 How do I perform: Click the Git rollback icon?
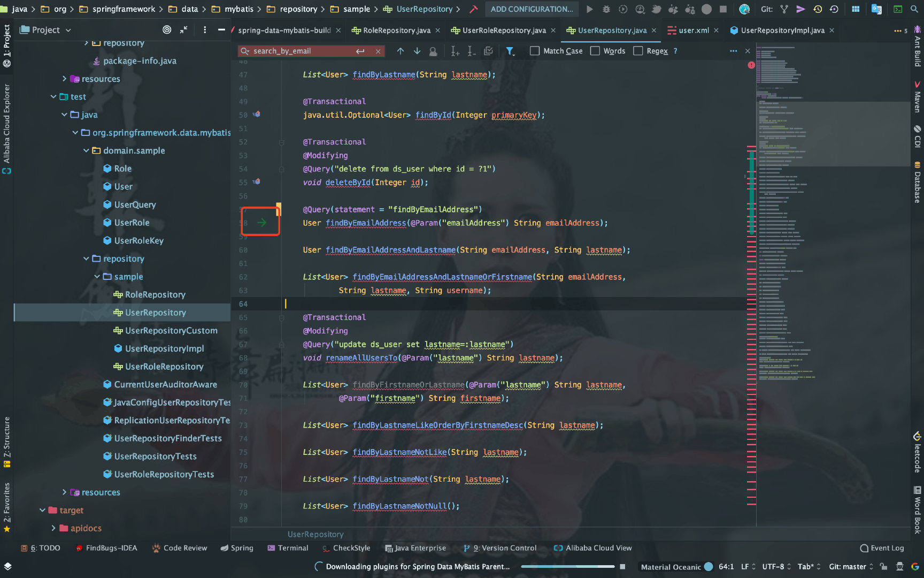pos(834,9)
